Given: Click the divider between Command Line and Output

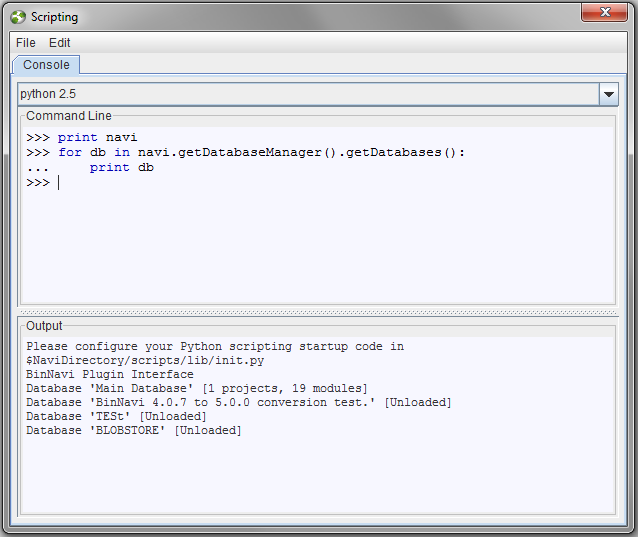Looking at the screenshot, I should tap(318, 312).
